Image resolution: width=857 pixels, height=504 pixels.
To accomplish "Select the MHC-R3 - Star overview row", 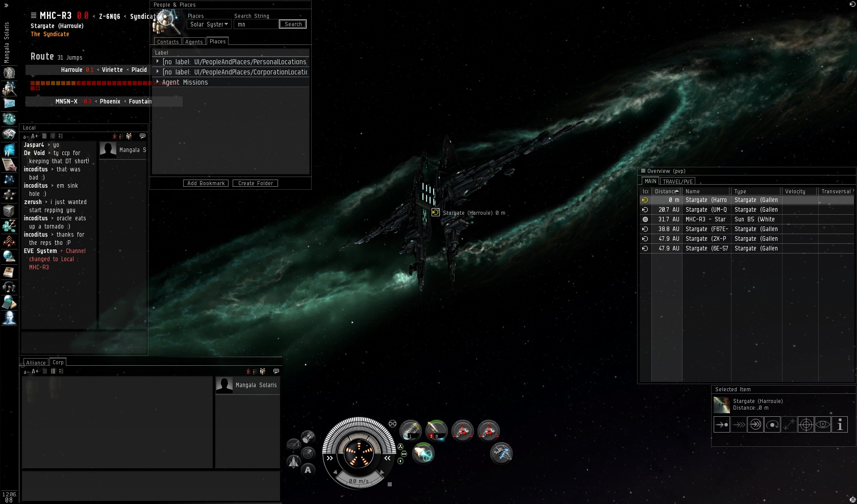I will pos(747,219).
